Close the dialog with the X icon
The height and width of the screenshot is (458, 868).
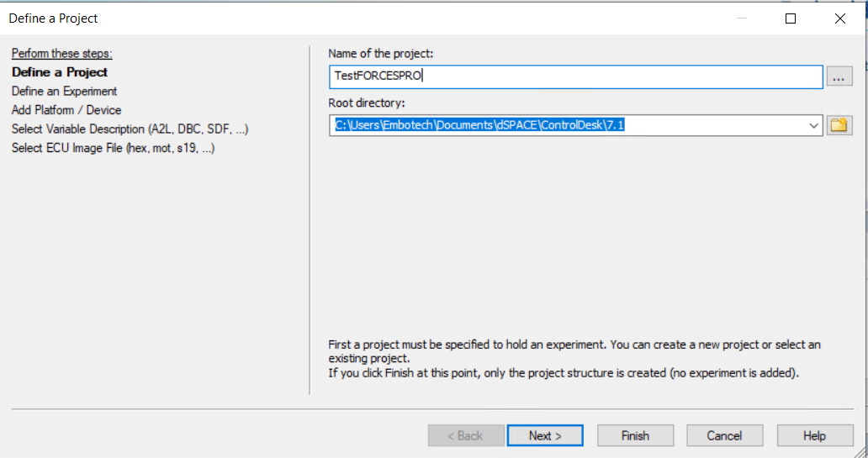pos(840,18)
